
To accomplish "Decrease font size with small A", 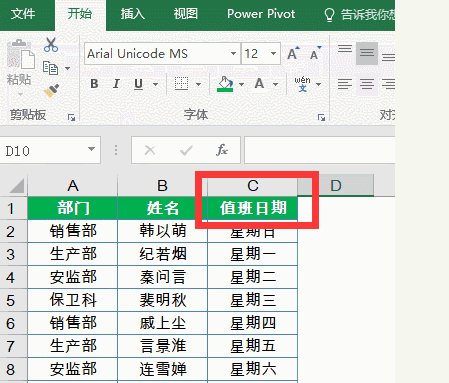I will point(315,53).
